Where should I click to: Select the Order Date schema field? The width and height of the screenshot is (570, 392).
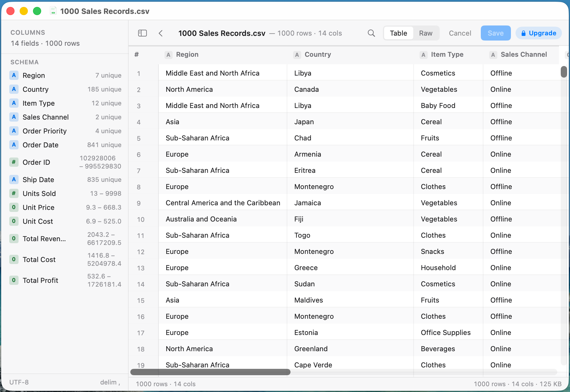[x=65, y=145]
